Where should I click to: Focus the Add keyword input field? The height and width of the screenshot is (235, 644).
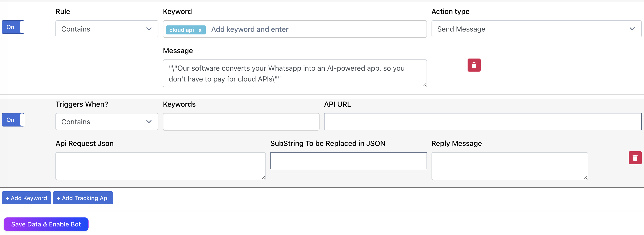315,29
